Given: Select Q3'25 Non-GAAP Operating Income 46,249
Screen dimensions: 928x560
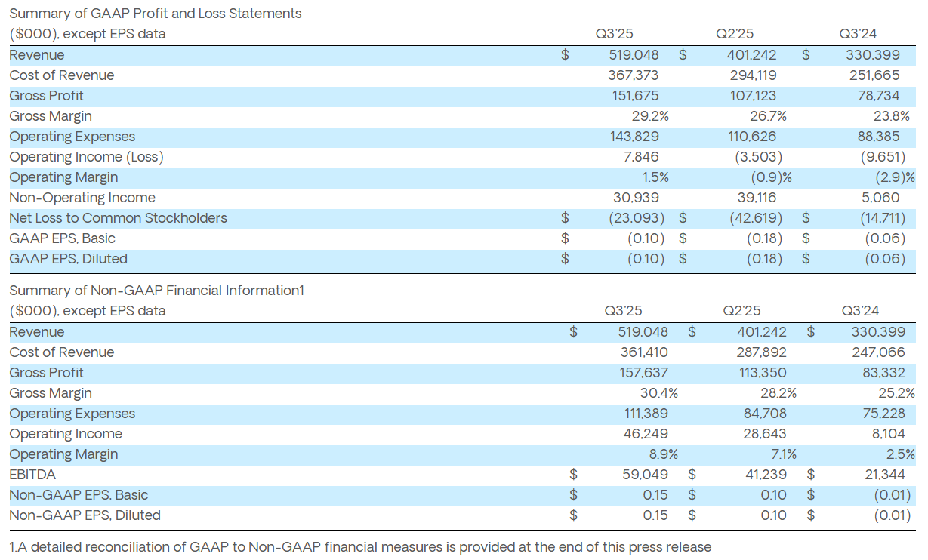Looking at the screenshot, I should click(x=643, y=434).
